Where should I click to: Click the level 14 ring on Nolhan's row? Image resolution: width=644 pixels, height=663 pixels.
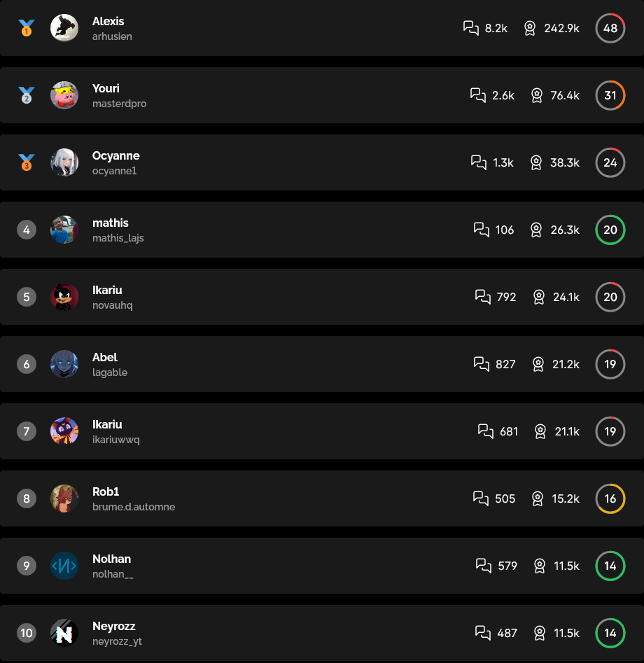tap(610, 566)
